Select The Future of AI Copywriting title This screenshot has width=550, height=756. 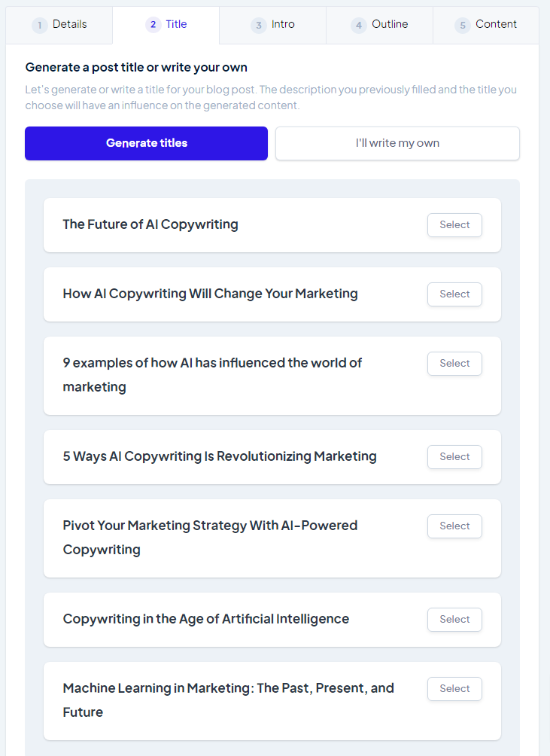click(x=454, y=225)
